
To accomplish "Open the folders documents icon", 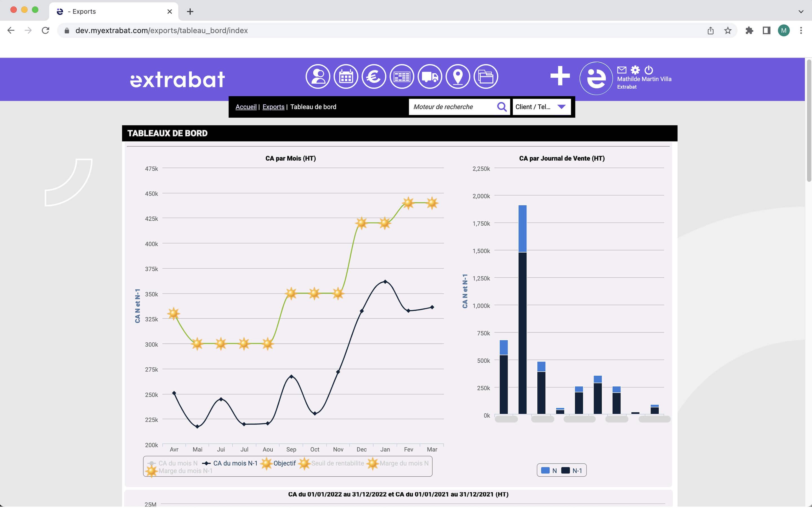I will 486,76.
